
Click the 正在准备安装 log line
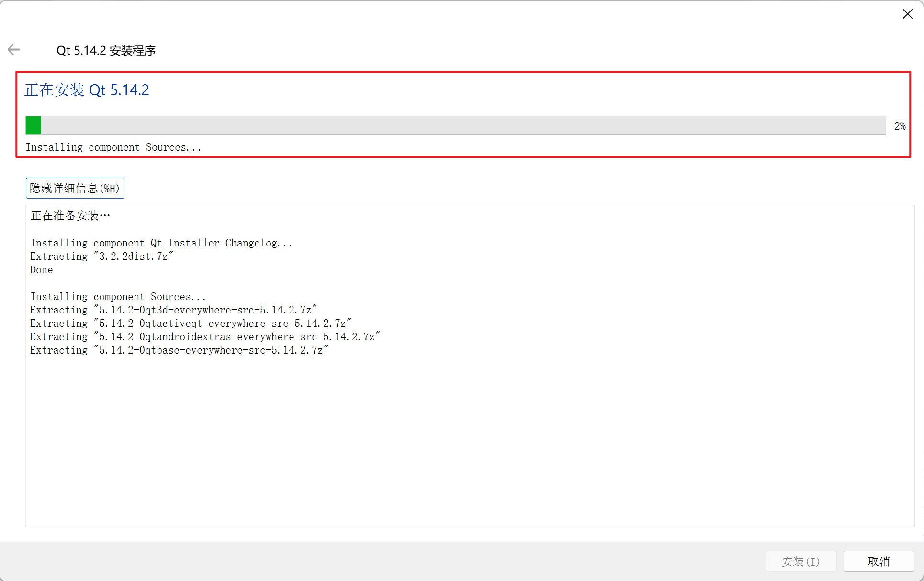click(x=70, y=215)
